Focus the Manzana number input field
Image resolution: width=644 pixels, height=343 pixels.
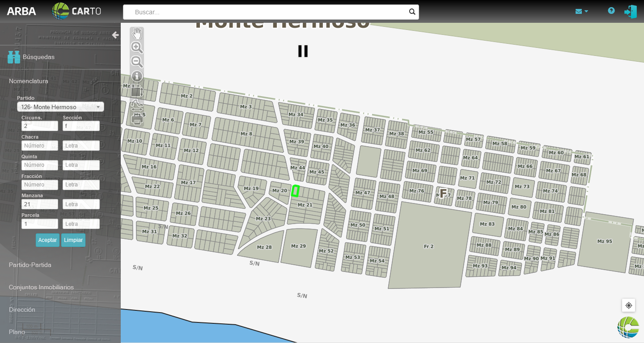40,204
